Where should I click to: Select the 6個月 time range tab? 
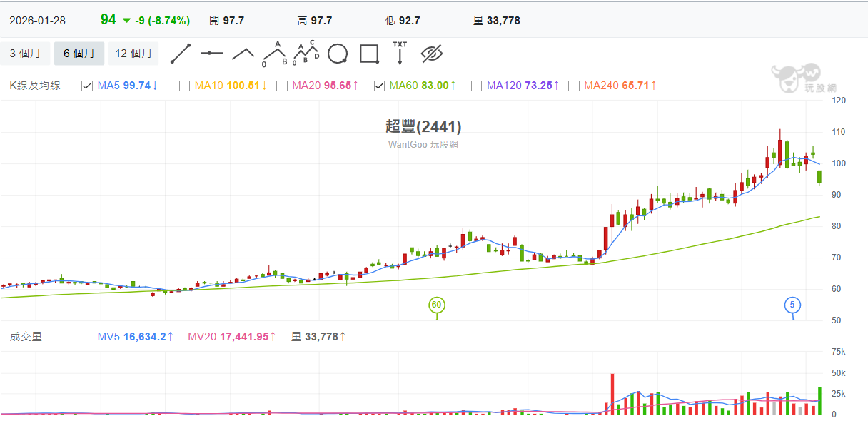click(79, 54)
